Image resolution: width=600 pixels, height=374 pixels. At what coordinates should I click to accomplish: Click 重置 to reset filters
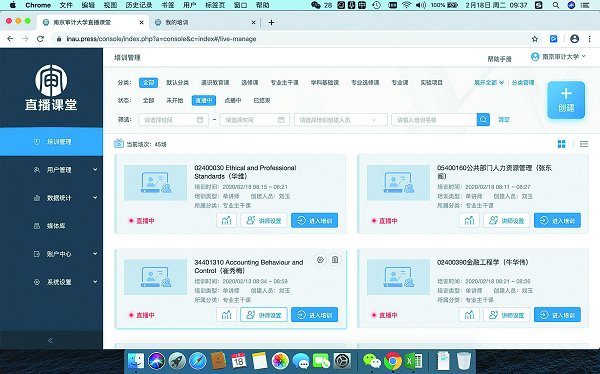click(504, 119)
